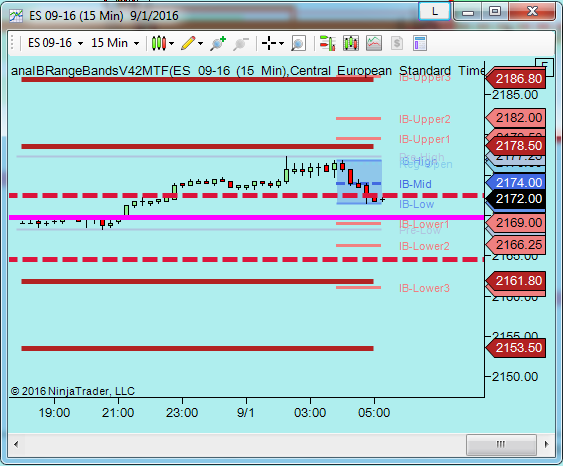Open the data box icon
The width and height of the screenshot is (563, 466).
click(298, 43)
